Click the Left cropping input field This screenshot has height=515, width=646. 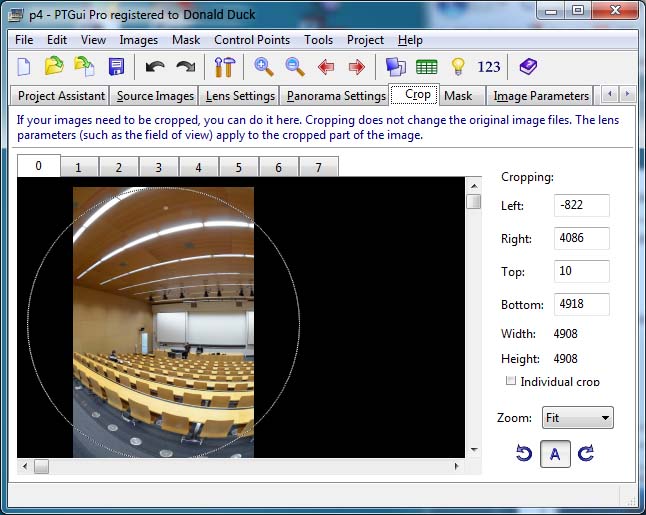click(x=581, y=205)
